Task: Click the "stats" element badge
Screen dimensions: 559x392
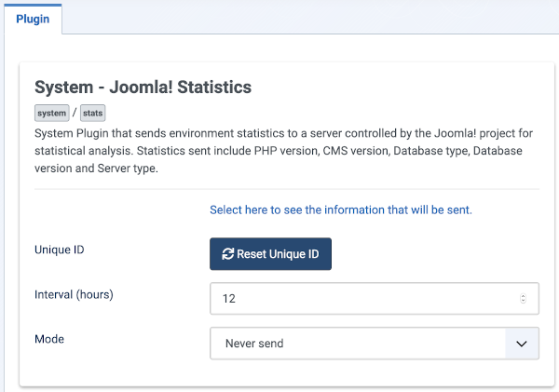Action: 92,113
